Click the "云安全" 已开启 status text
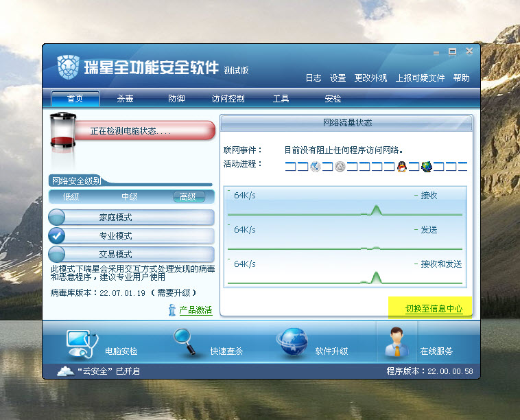Image resolution: width=520 pixels, height=420 pixels. point(108,371)
